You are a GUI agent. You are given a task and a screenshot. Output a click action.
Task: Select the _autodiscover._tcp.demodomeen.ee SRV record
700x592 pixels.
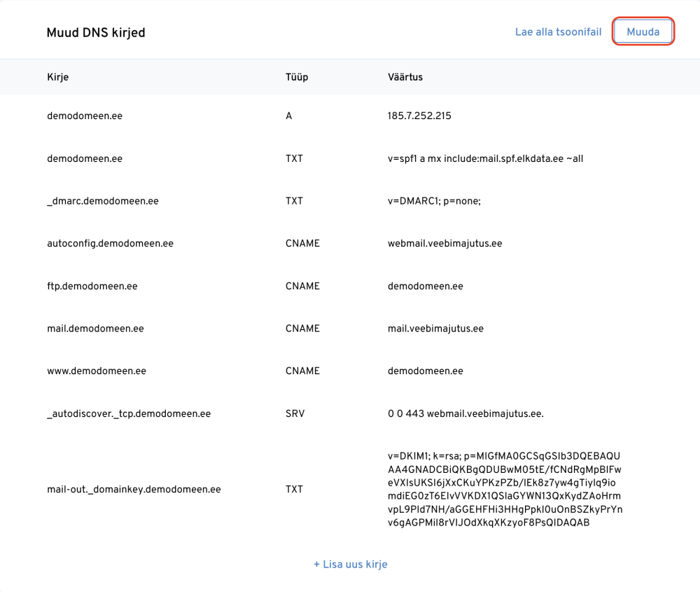point(129,413)
